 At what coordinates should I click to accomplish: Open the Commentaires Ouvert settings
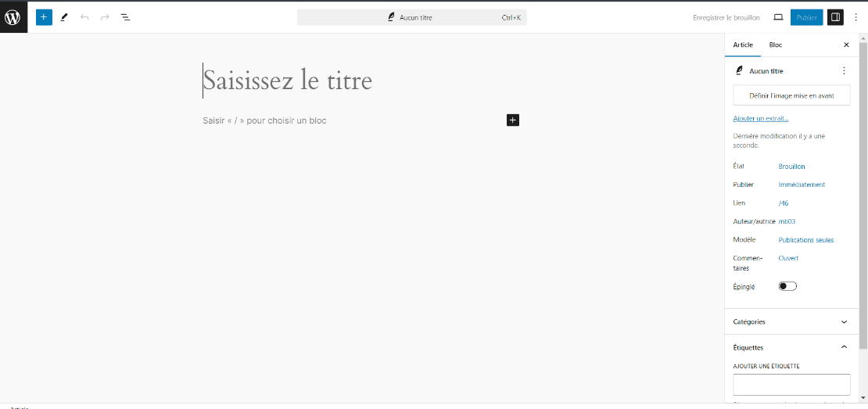(x=788, y=258)
